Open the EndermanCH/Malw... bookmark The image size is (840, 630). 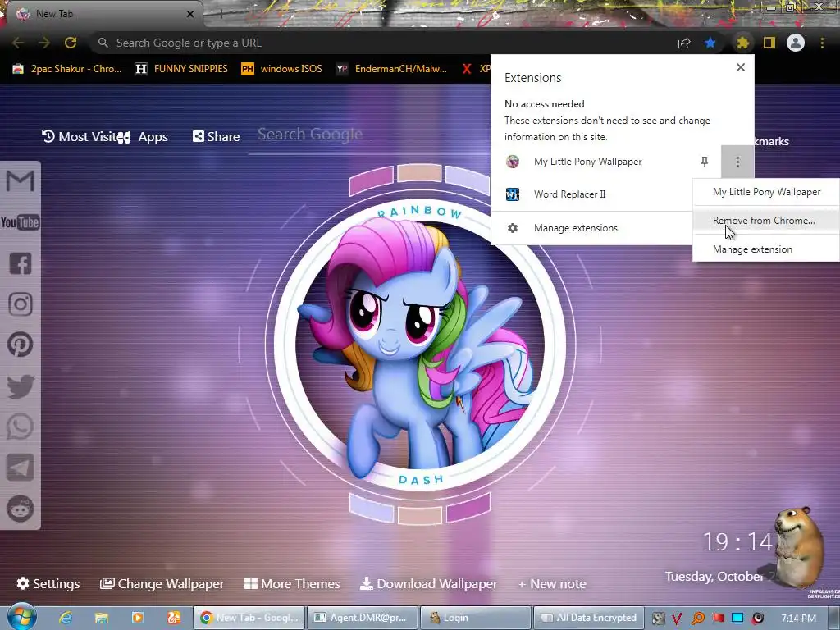tap(391, 69)
